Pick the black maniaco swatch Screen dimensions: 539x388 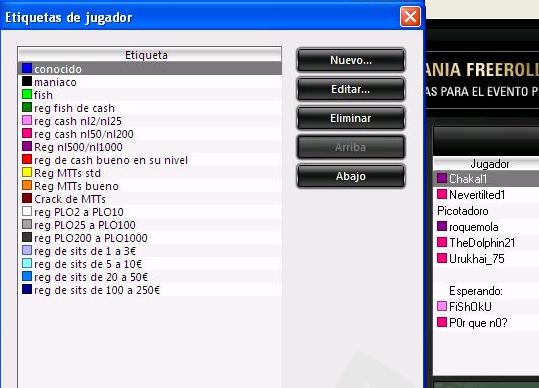point(27,81)
